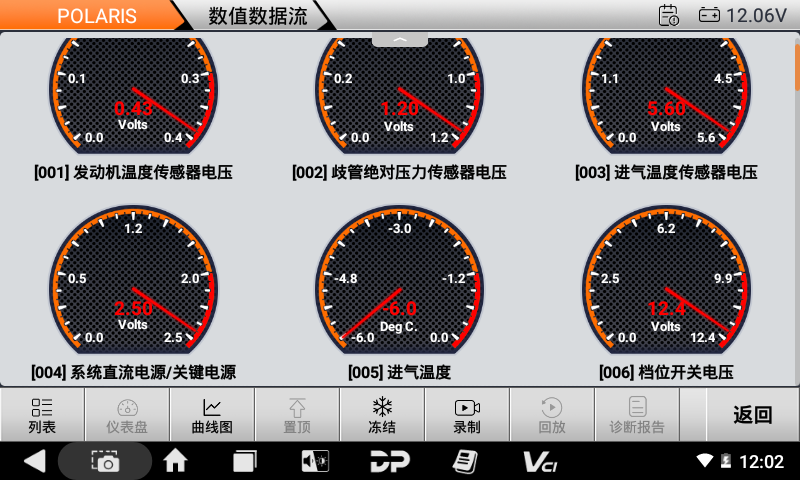Image resolution: width=800 pixels, height=480 pixels.
Task: Collapse panel with the up chevron handle
Action: coord(400,40)
